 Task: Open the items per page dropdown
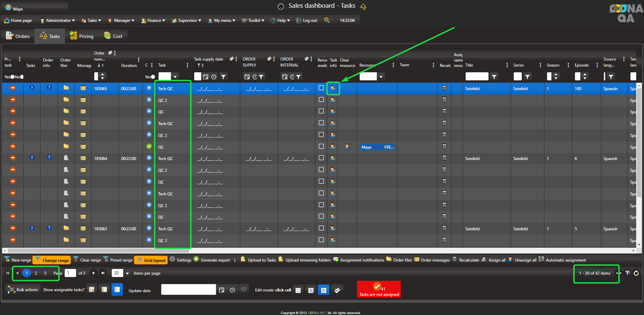tap(127, 273)
